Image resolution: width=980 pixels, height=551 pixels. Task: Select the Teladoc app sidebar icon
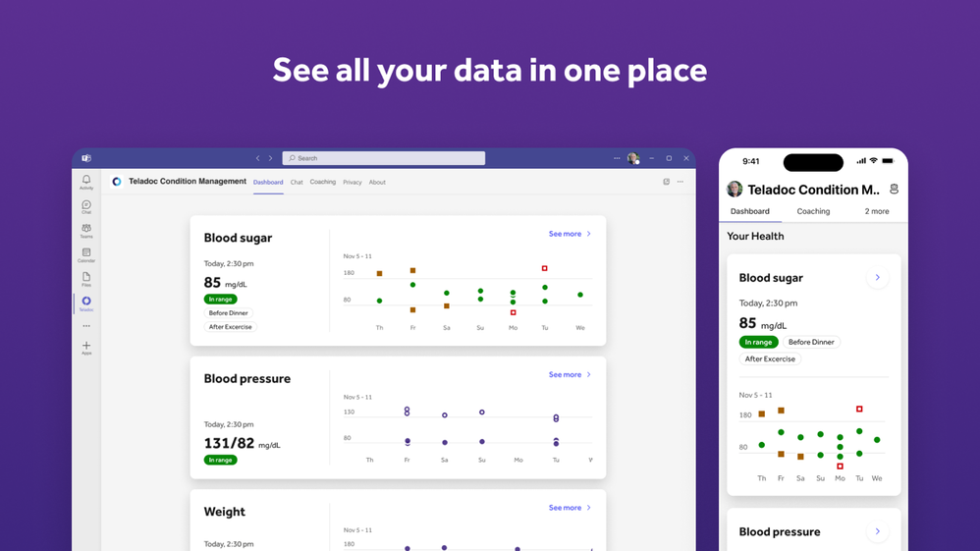[86, 303]
